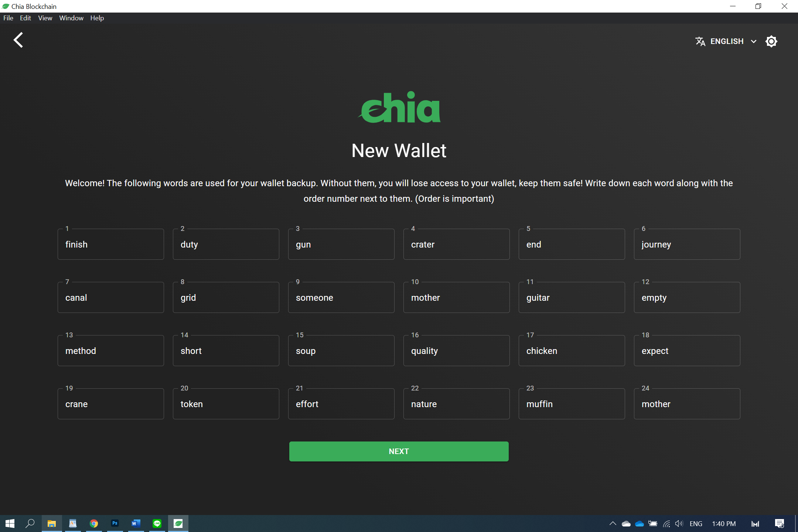
Task: Select word field 24 'mother'
Action: [x=687, y=404]
